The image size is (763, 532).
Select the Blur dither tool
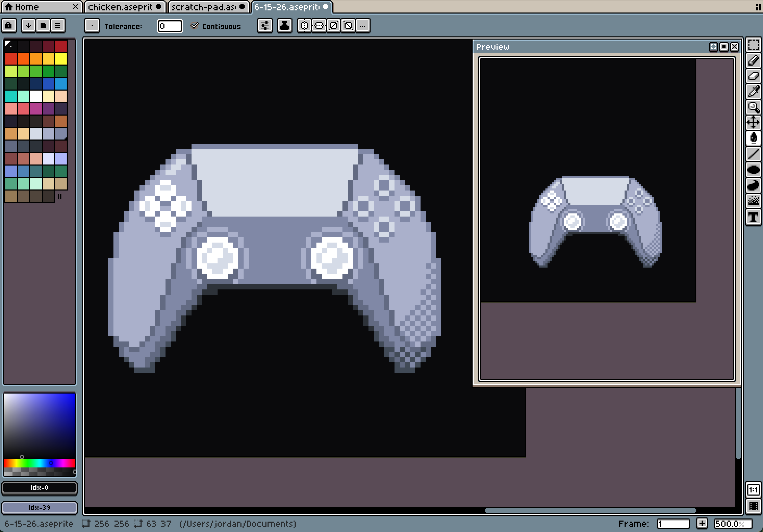753,200
